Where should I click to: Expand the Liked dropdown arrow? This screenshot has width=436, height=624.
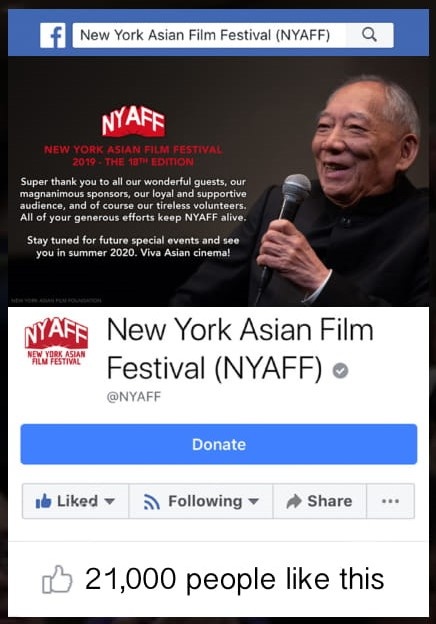tap(109, 501)
